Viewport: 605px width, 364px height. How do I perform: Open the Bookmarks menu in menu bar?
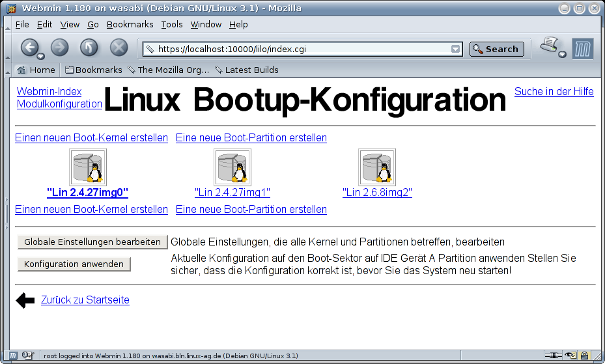click(130, 24)
